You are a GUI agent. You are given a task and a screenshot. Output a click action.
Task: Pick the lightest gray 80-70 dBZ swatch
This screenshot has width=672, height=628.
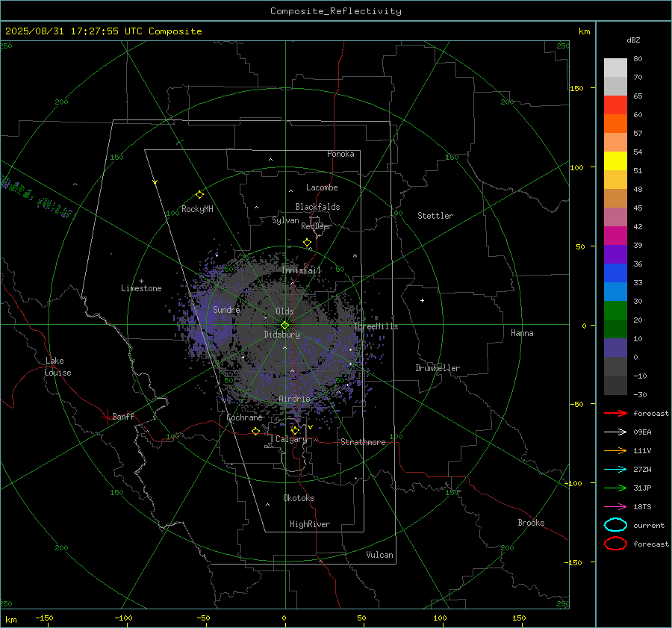[615, 68]
